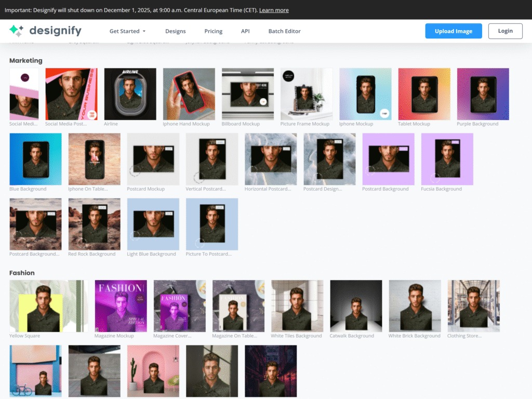532x399 pixels.
Task: Open the Pricing page
Action: (x=213, y=31)
